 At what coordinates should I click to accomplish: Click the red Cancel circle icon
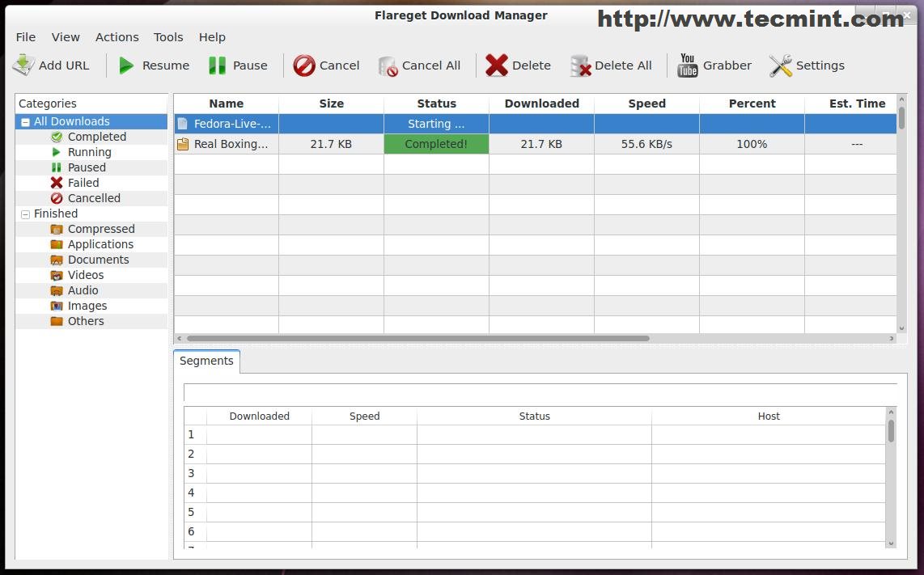coord(304,66)
